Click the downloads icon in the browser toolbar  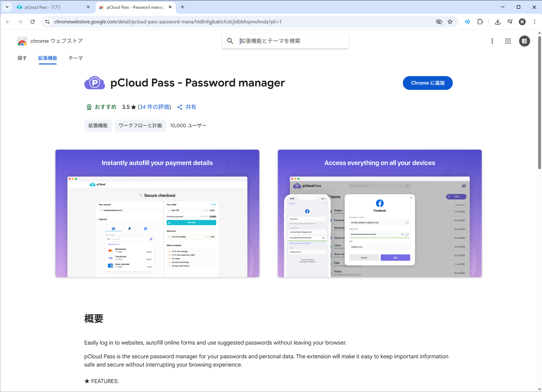[498, 22]
